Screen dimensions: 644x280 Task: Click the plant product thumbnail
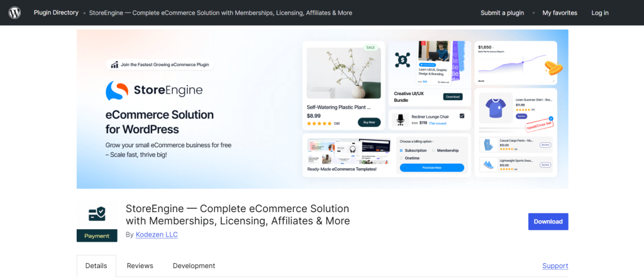tap(344, 73)
